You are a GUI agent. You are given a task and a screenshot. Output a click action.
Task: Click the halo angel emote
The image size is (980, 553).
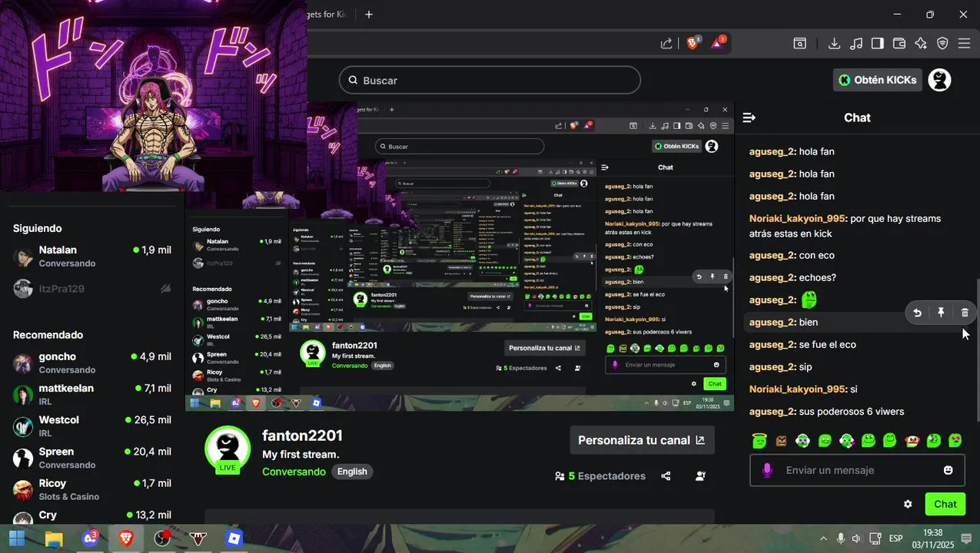(x=759, y=440)
